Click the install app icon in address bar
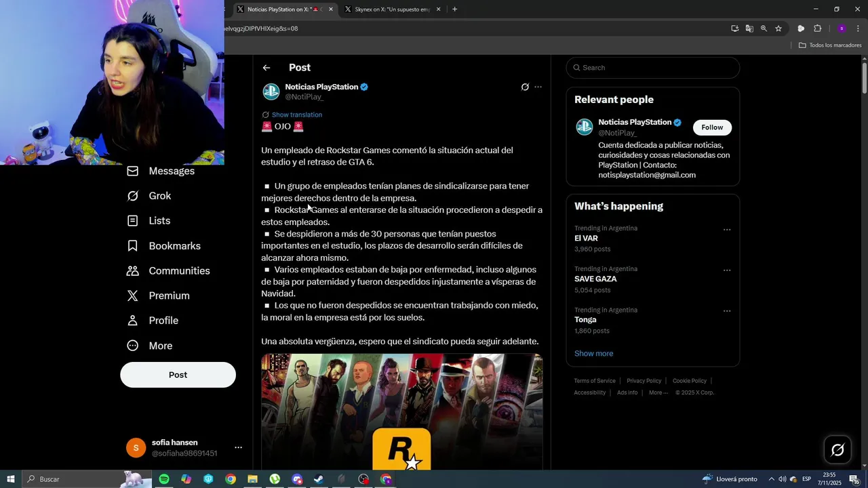This screenshot has width=868, height=488. tap(734, 28)
